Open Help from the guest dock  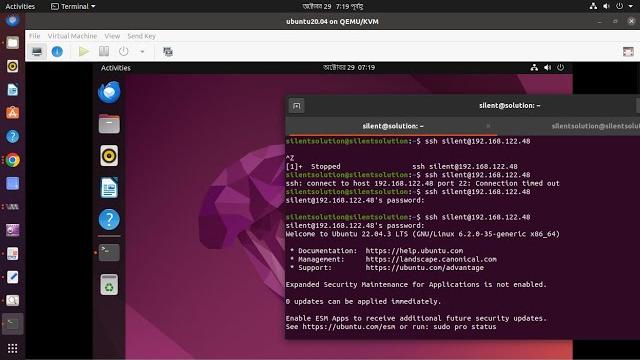[109, 220]
